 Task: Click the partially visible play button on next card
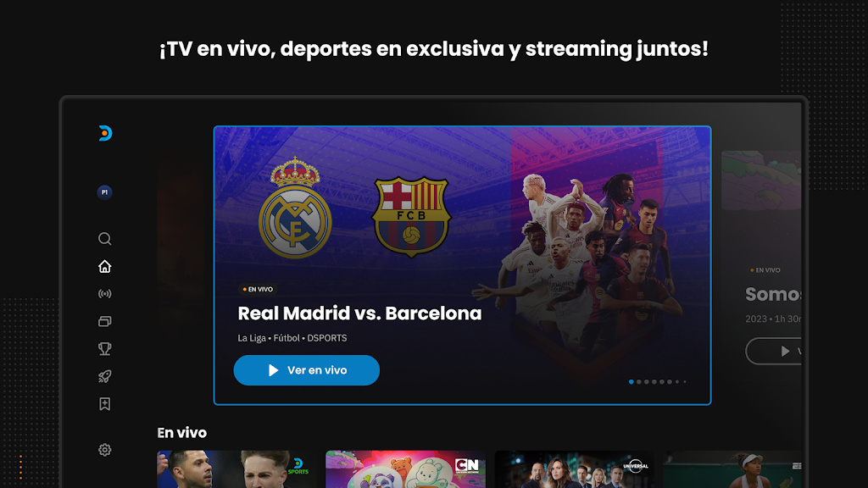(x=775, y=351)
